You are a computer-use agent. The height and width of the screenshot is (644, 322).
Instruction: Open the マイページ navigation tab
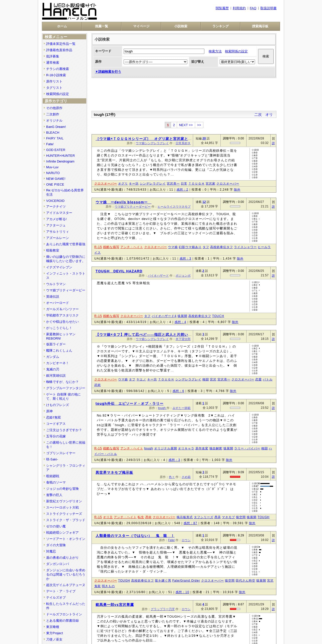[141, 26]
